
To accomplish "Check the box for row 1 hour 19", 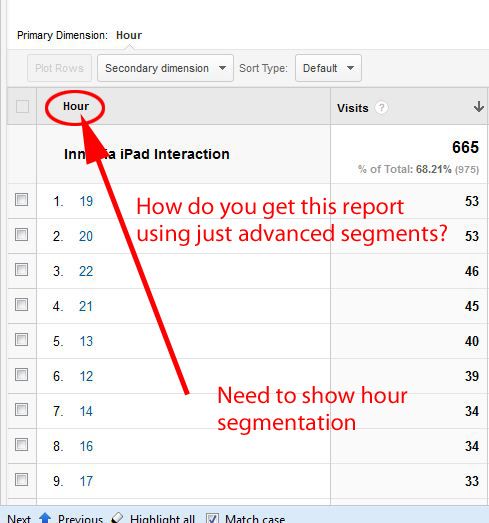I will 21,200.
